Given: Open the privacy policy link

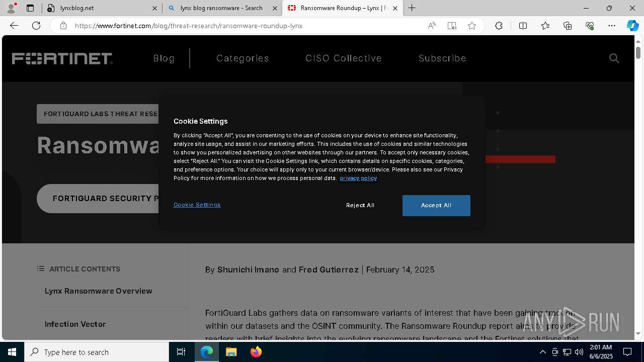Looking at the screenshot, I should [x=358, y=178].
